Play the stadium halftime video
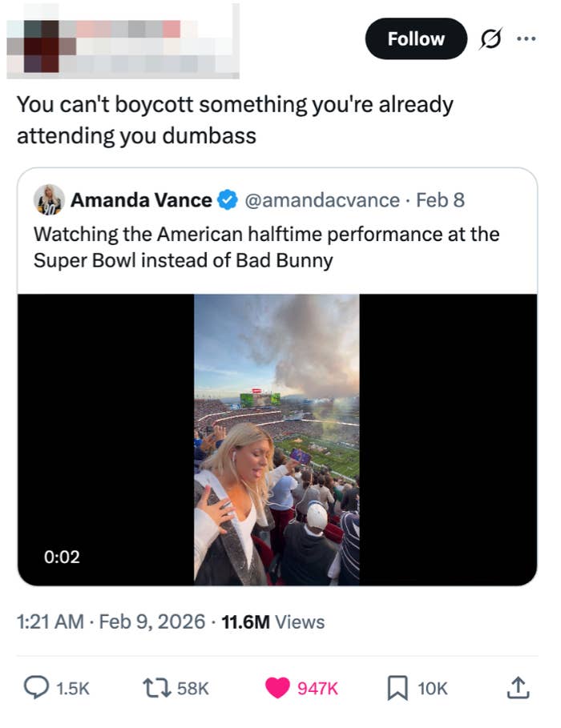The width and height of the screenshot is (561, 728). click(276, 439)
